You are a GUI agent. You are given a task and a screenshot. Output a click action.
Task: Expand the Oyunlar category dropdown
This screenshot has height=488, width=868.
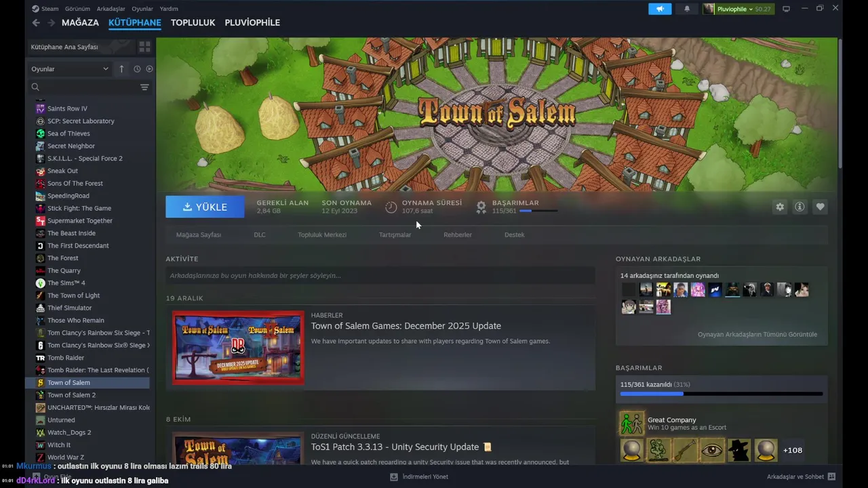click(x=70, y=69)
